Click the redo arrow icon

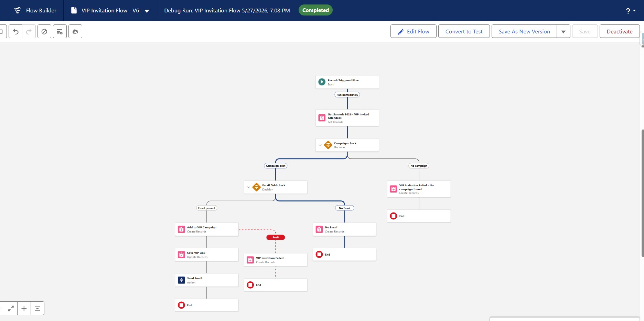click(x=29, y=31)
